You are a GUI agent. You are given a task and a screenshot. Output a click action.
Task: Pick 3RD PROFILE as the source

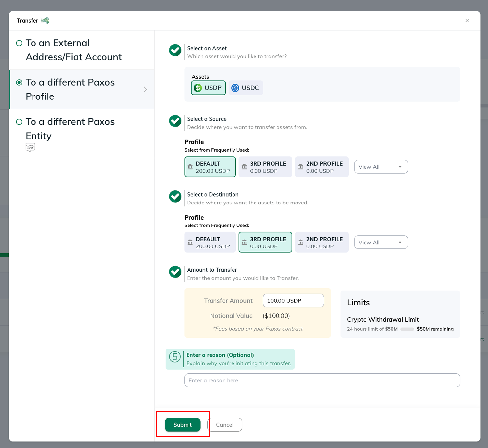coord(265,167)
